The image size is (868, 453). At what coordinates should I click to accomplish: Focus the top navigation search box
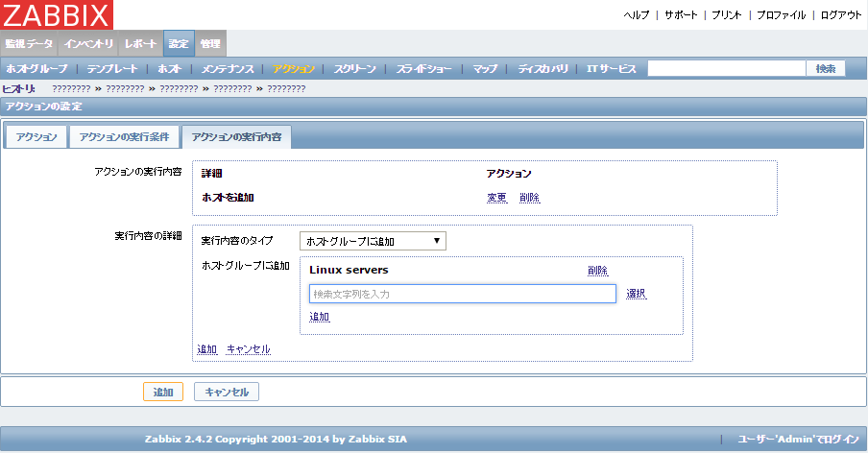click(726, 68)
